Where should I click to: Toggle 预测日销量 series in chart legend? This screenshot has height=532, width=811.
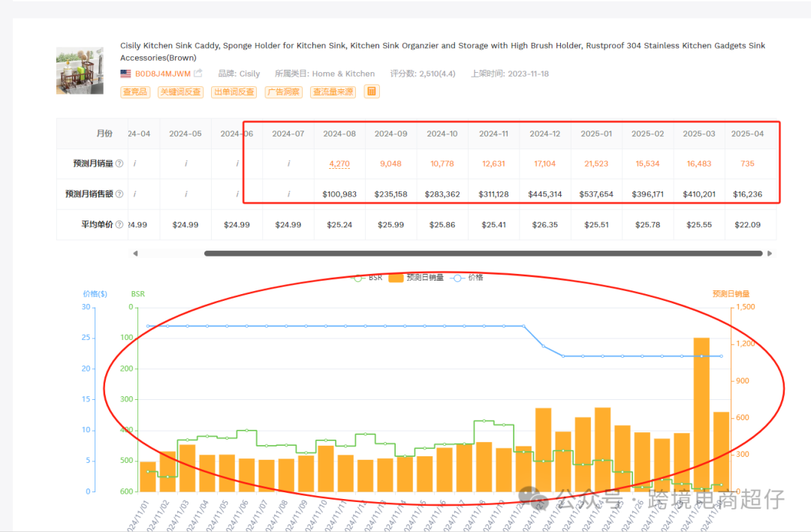416,278
